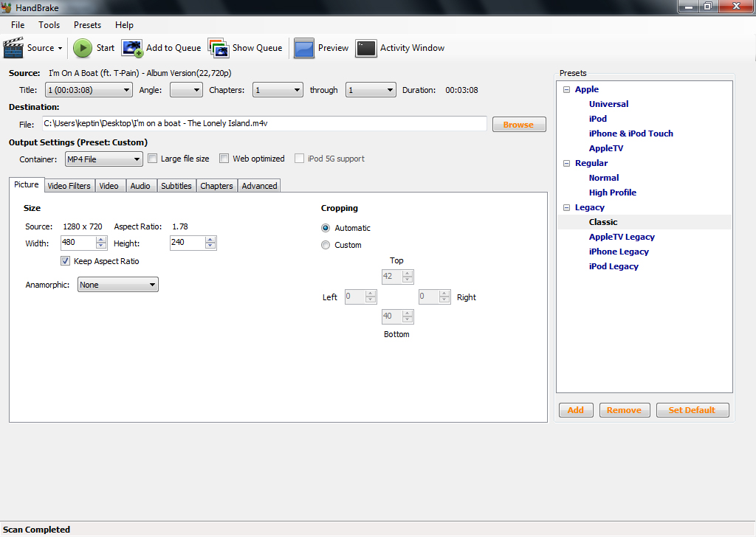Viewport: 756px width, 537px height.
Task: Uncheck Keep Aspect Ratio
Action: point(65,261)
